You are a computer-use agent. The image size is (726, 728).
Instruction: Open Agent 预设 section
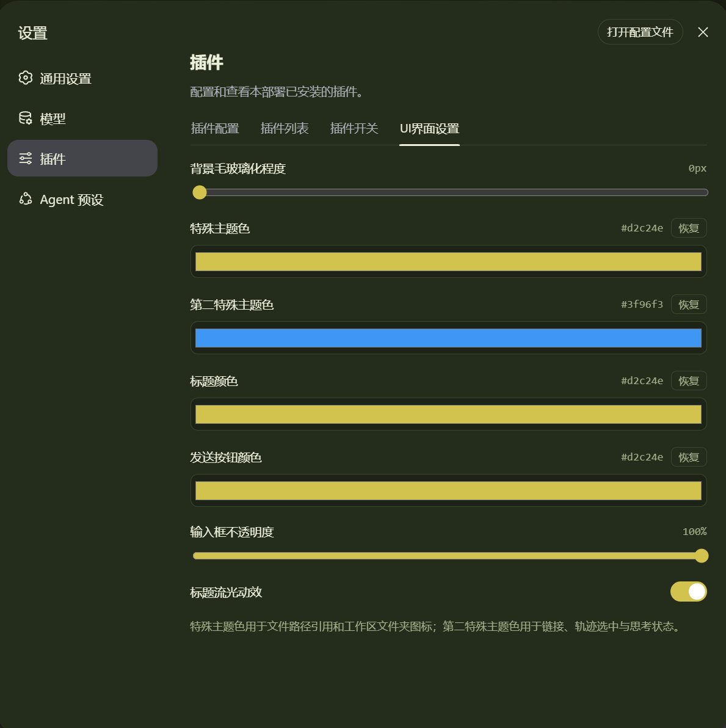pos(82,199)
